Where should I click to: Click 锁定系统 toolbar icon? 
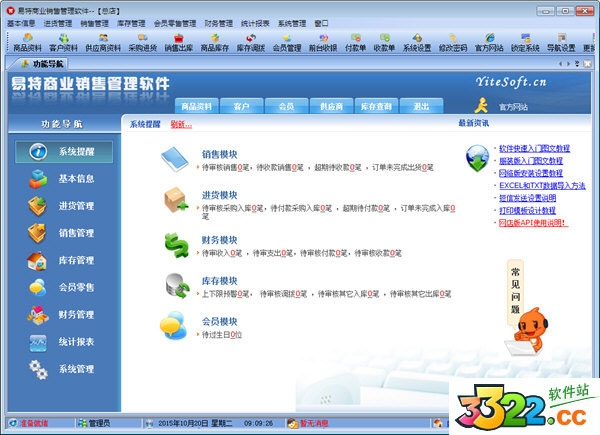(525, 42)
